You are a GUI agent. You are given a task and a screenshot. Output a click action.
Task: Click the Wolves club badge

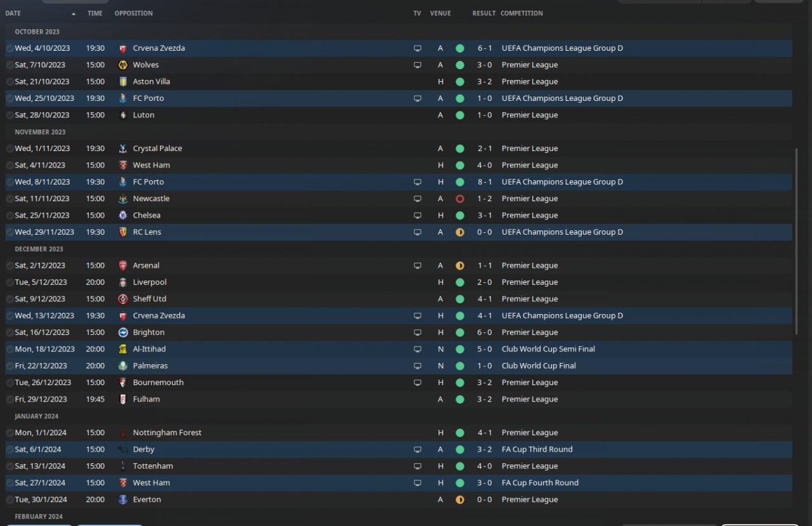123,65
